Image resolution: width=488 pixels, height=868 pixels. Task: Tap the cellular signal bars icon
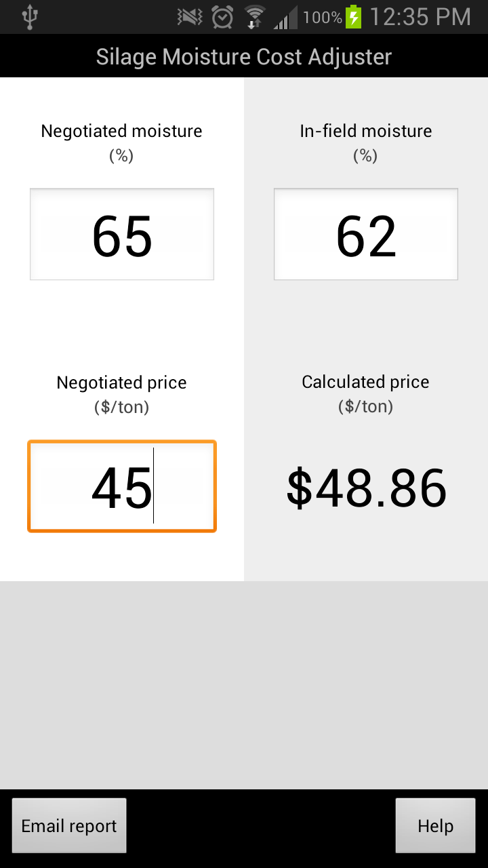284,17
